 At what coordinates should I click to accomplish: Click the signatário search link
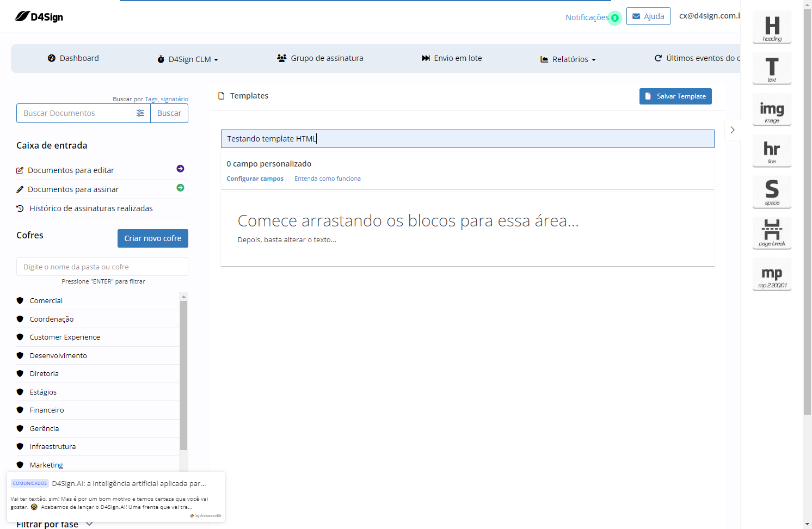(174, 99)
